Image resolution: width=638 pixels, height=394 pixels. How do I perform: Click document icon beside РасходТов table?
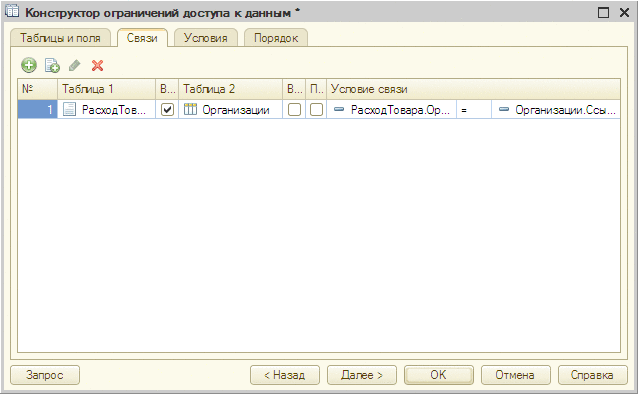click(x=70, y=109)
